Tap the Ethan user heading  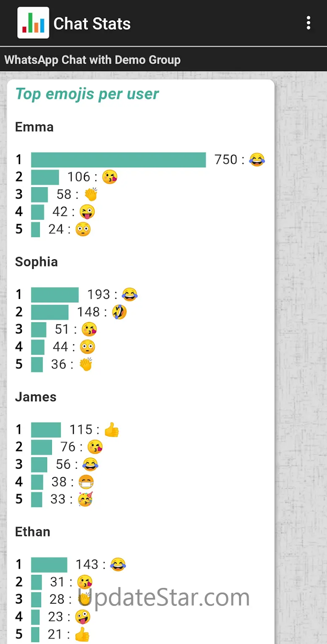[33, 532]
